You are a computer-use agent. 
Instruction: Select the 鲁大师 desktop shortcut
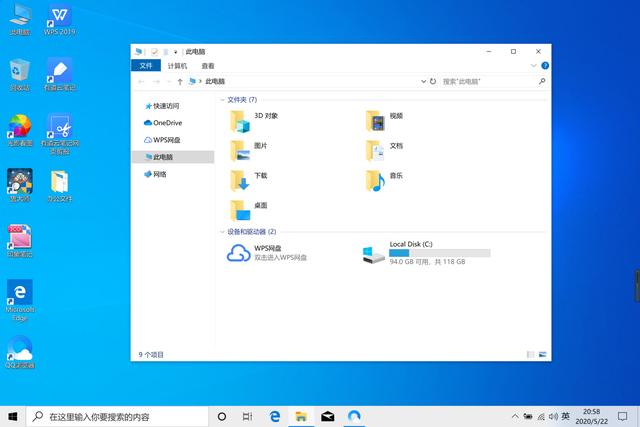(x=20, y=186)
